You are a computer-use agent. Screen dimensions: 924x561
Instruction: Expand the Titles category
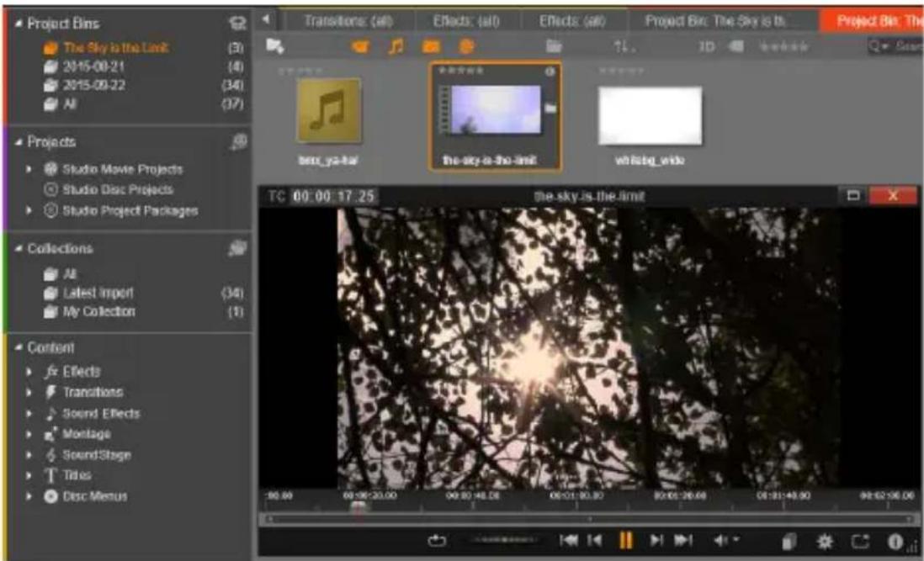point(29,476)
